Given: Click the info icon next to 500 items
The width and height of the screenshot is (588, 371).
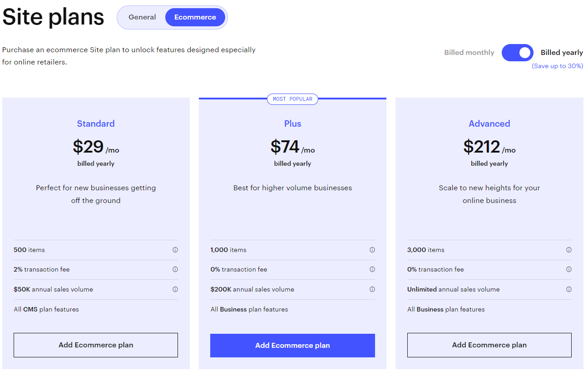Looking at the screenshot, I should point(176,250).
